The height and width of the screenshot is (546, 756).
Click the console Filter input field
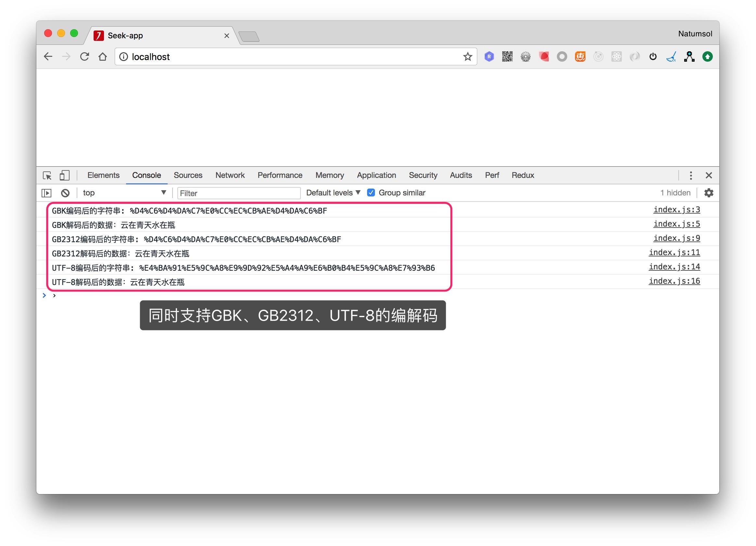pyautogui.click(x=239, y=193)
